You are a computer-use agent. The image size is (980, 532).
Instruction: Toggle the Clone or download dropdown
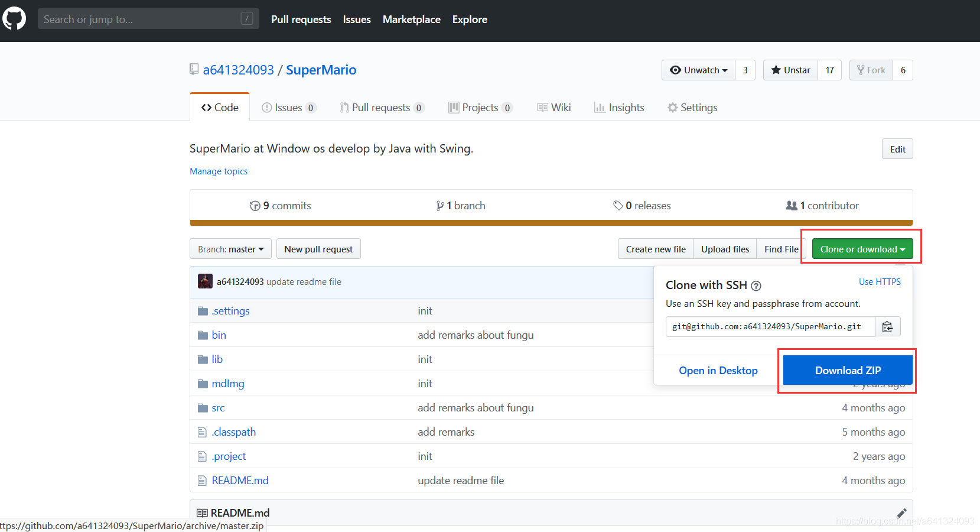(x=862, y=249)
